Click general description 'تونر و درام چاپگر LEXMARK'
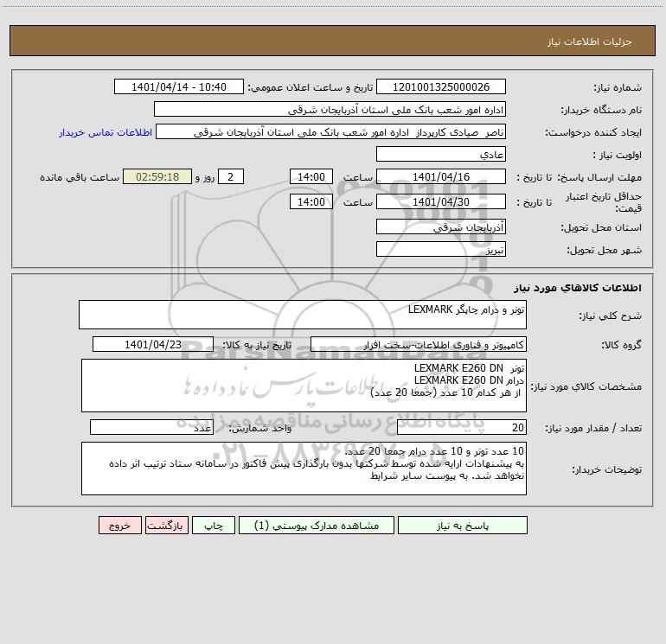 coord(303,315)
